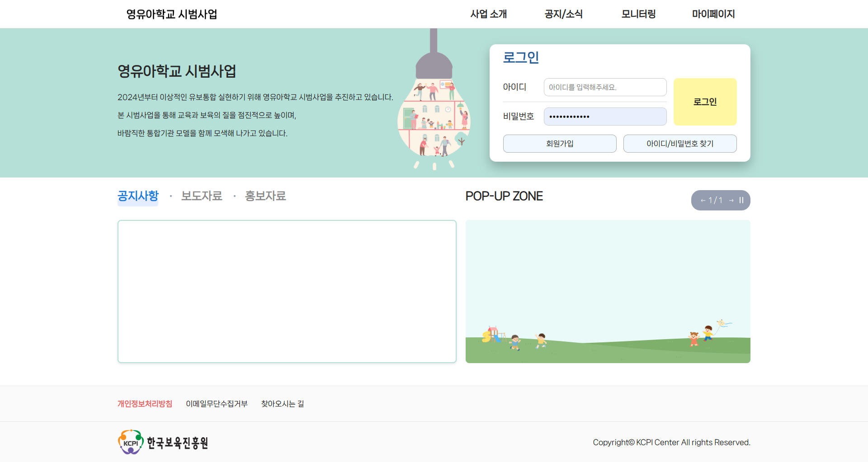Viewport: 868px width, 462px height.
Task: Click the 비밀번호 password field
Action: (605, 117)
